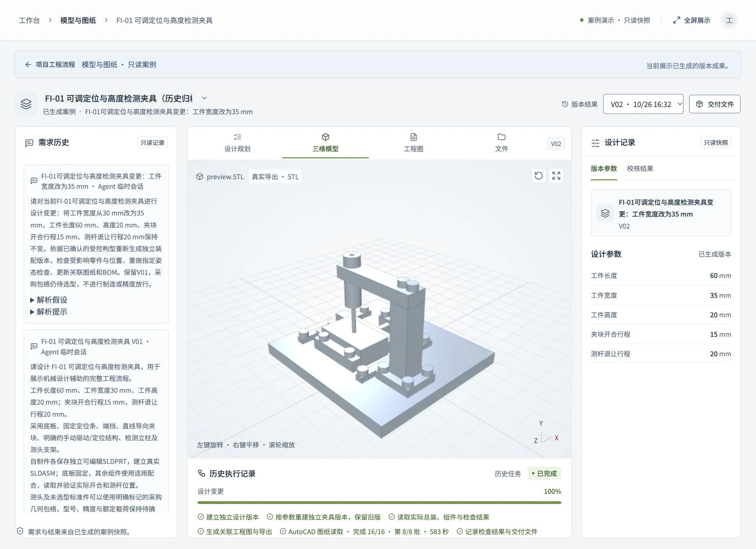This screenshot has height=549, width=756.
Task: Click the layers icon in the version card
Action: (605, 214)
